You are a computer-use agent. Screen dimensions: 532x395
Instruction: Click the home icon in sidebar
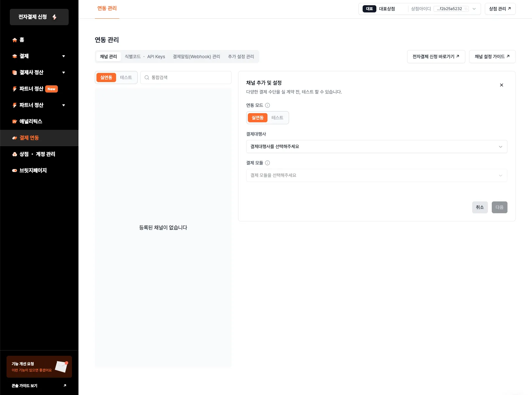tap(15, 40)
